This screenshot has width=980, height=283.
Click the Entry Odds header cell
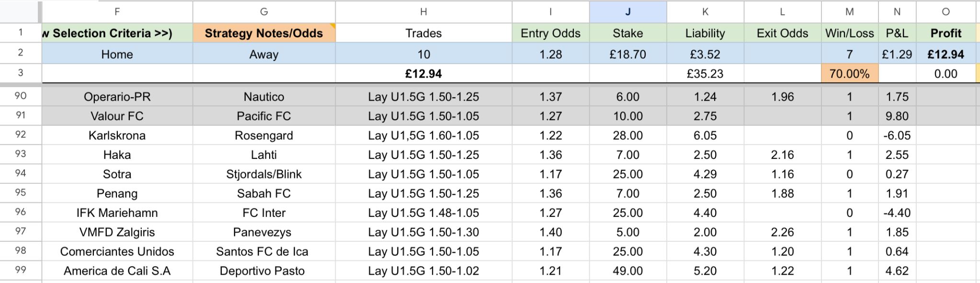click(x=550, y=33)
